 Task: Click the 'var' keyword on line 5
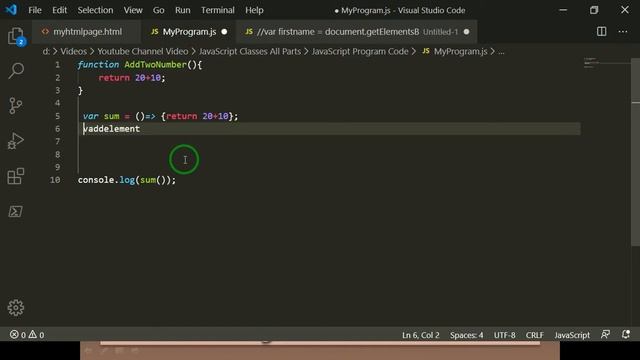[x=91, y=116]
